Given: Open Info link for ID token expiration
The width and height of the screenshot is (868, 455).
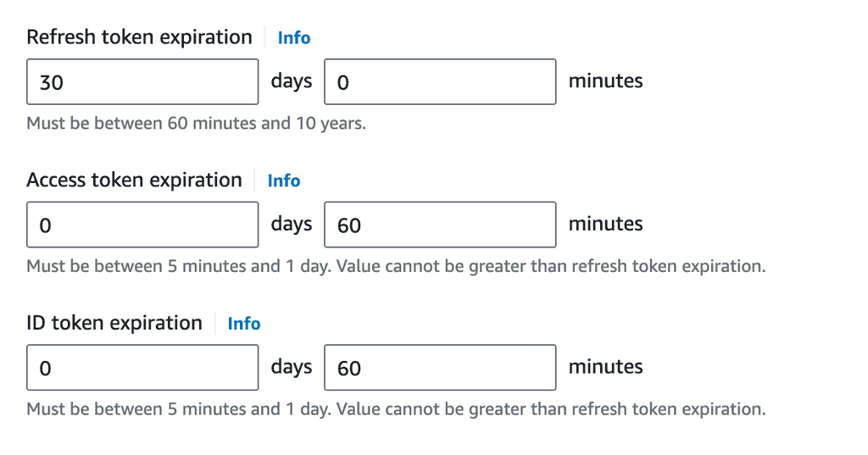Looking at the screenshot, I should coord(244,324).
